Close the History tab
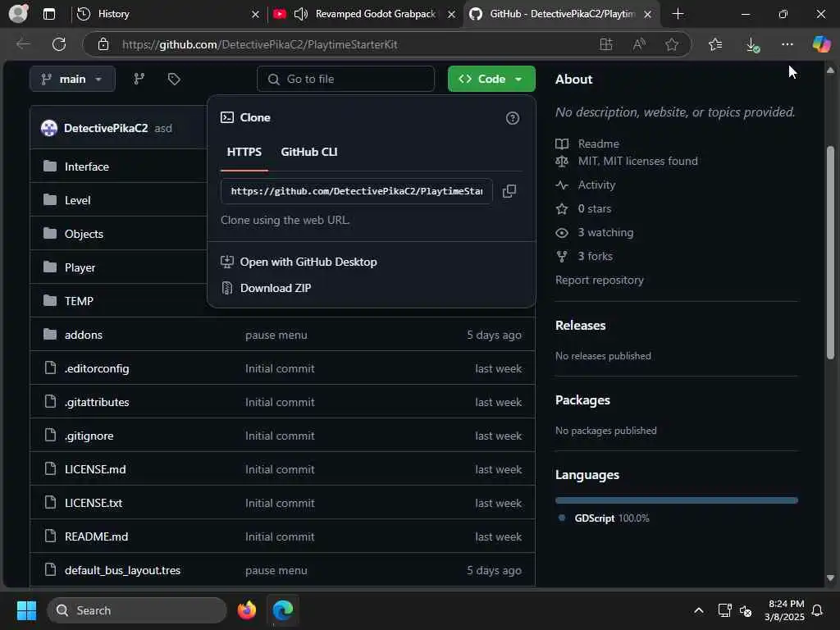The height and width of the screenshot is (630, 840). pos(256,15)
